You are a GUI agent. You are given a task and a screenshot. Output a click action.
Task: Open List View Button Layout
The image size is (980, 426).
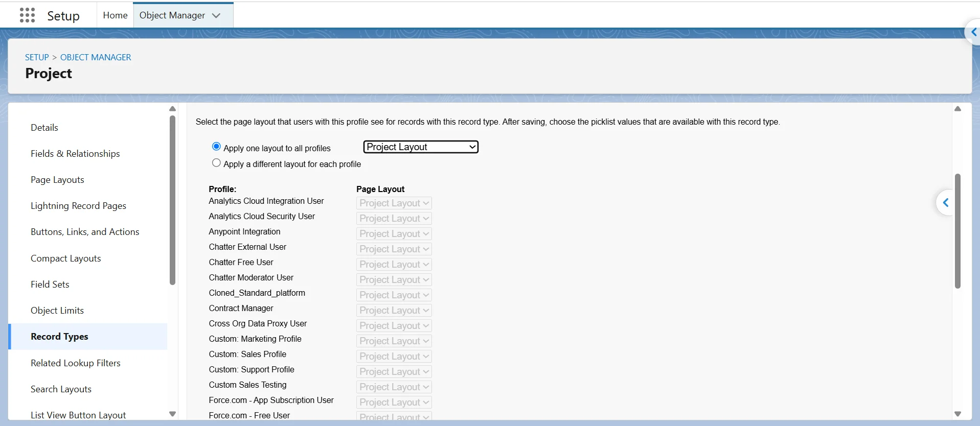(78, 415)
